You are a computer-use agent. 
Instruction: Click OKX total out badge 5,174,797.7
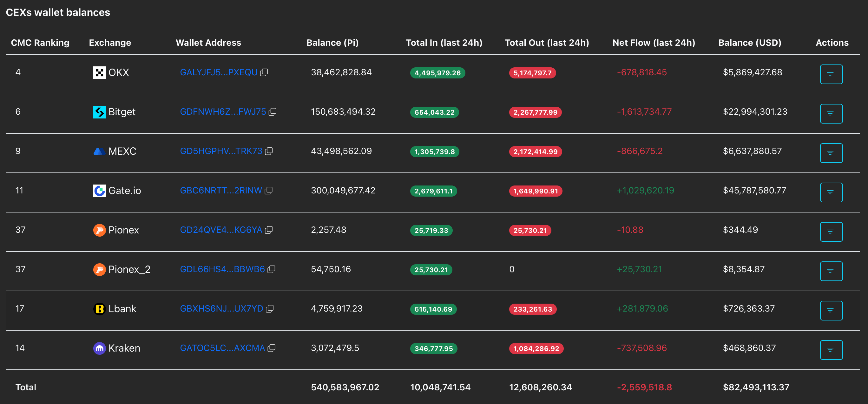click(532, 73)
